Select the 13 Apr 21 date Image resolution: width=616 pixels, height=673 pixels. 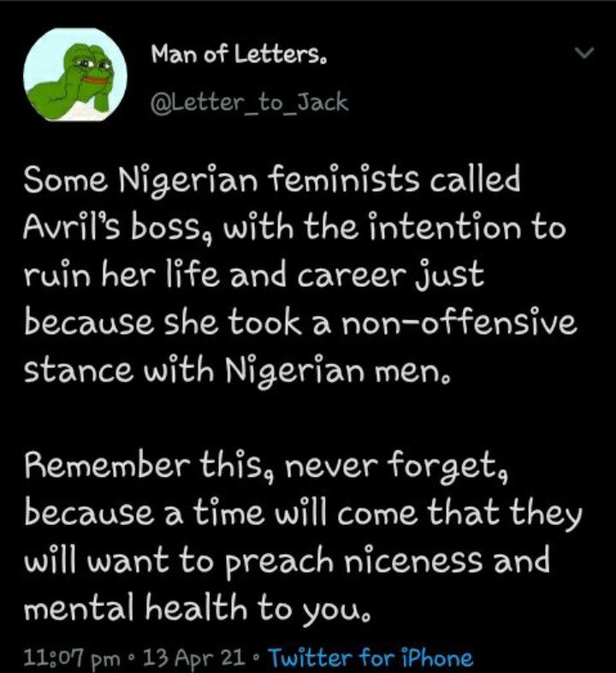click(x=195, y=657)
